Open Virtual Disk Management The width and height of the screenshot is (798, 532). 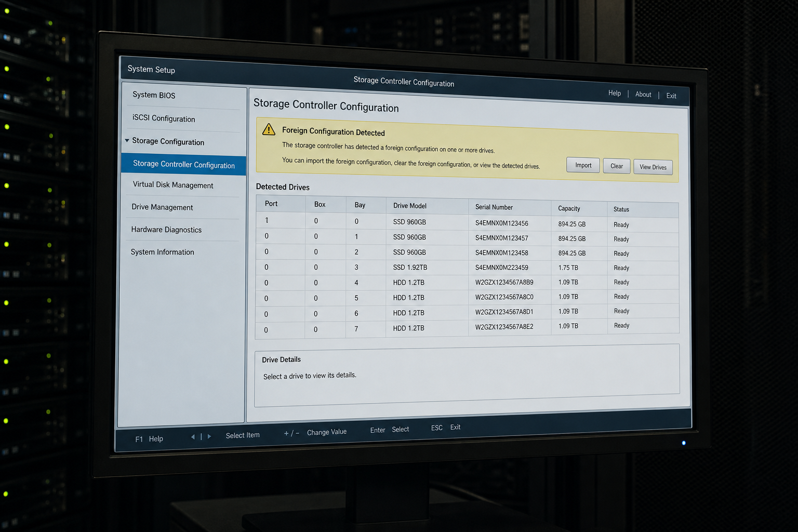coord(173,185)
